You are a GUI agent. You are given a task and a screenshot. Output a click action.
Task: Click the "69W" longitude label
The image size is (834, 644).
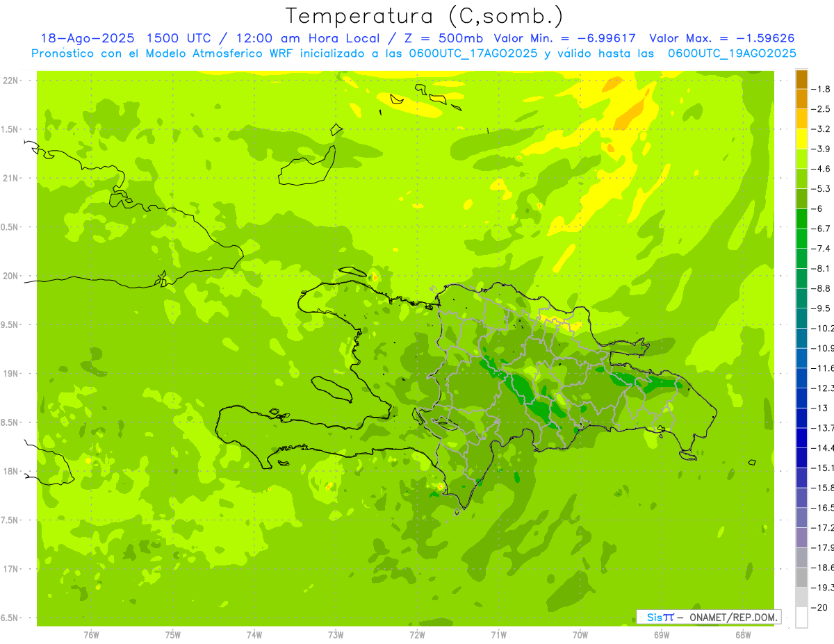[662, 635]
